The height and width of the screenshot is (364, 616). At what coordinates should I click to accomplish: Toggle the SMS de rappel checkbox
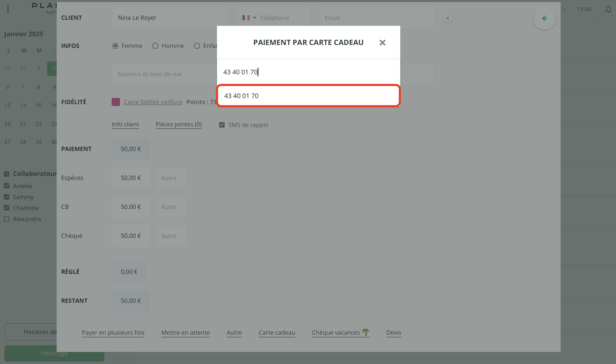point(222,125)
